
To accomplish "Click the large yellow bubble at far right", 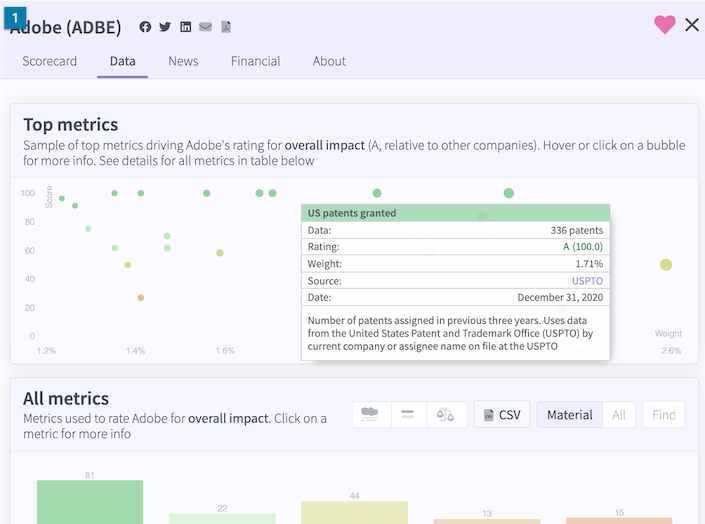I will (x=666, y=265).
